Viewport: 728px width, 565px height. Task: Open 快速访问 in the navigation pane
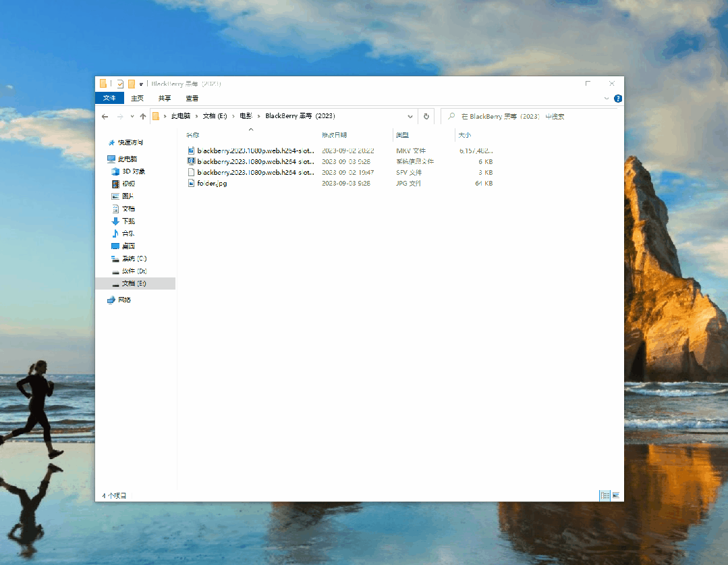click(130, 142)
